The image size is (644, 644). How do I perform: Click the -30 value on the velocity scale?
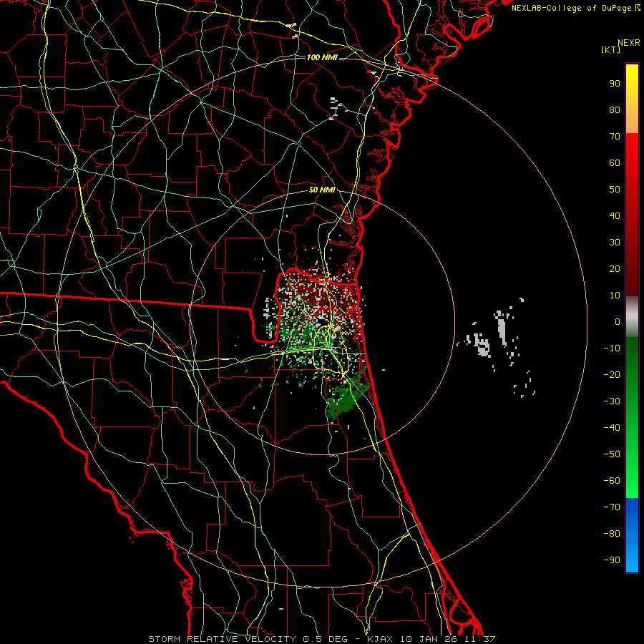tap(612, 401)
